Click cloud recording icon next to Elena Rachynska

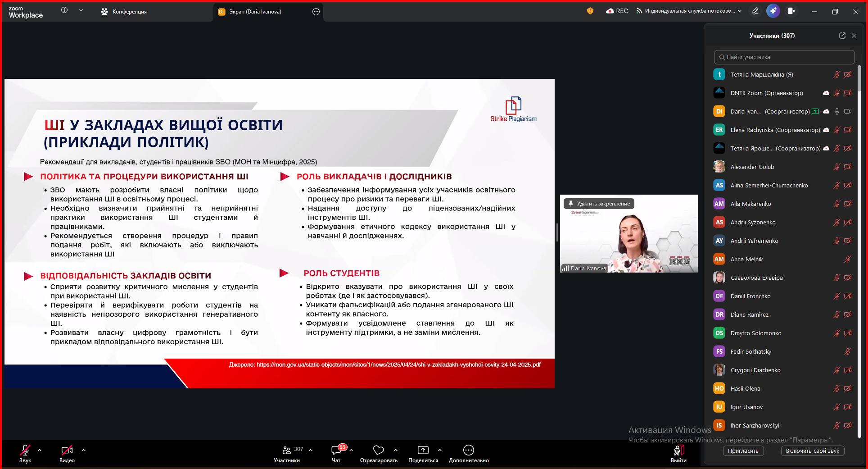click(826, 130)
